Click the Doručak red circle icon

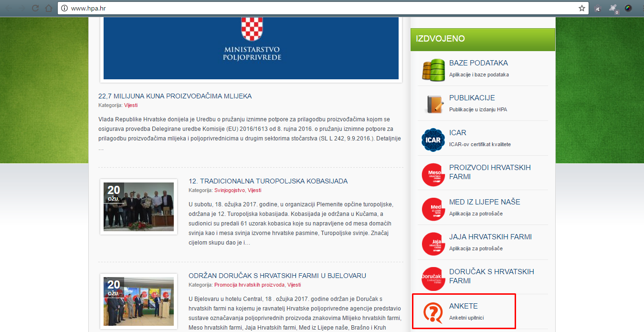click(x=433, y=278)
